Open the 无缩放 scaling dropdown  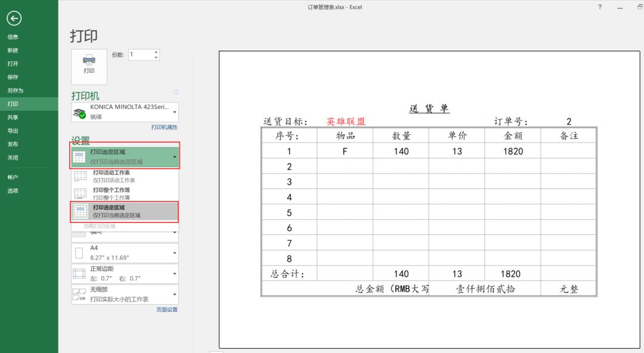[x=125, y=294]
